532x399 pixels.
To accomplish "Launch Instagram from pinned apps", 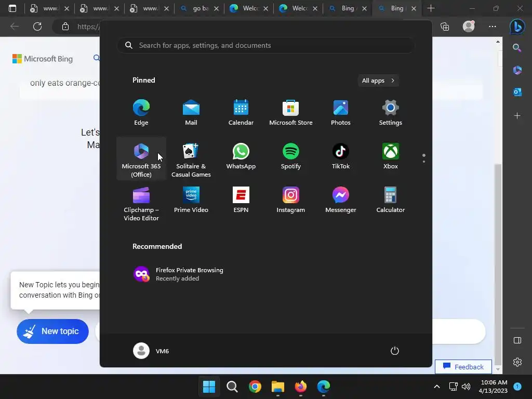I will (291, 200).
